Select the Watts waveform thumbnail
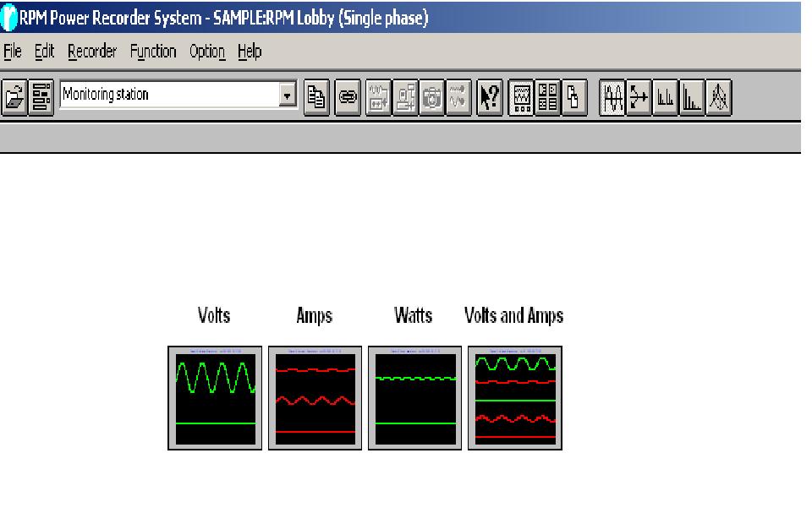Screen dimensions: 812x524 pos(414,398)
